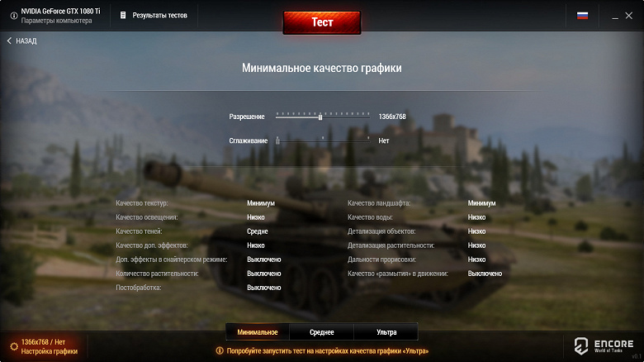The image size is (644, 362).
Task: Open Результаты тестов section
Action: click(160, 15)
